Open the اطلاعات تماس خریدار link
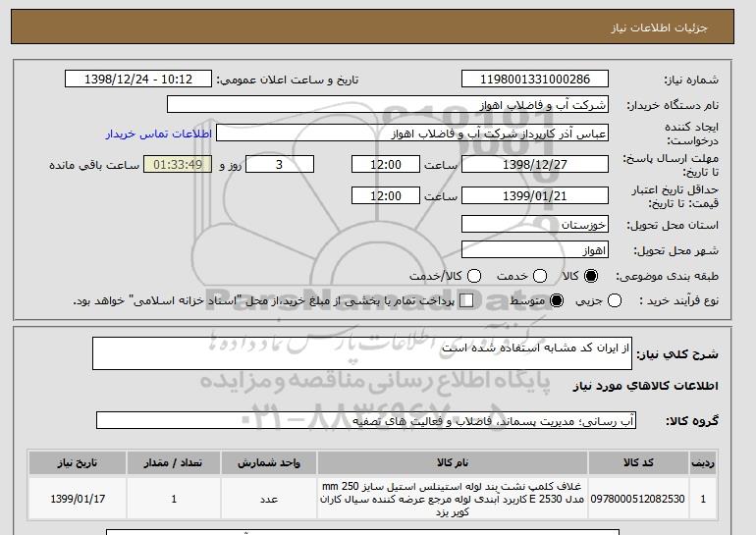 pos(159,134)
